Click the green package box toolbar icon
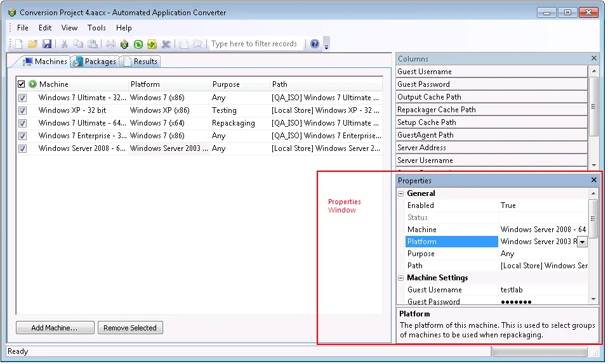The height and width of the screenshot is (364, 608). (x=124, y=44)
